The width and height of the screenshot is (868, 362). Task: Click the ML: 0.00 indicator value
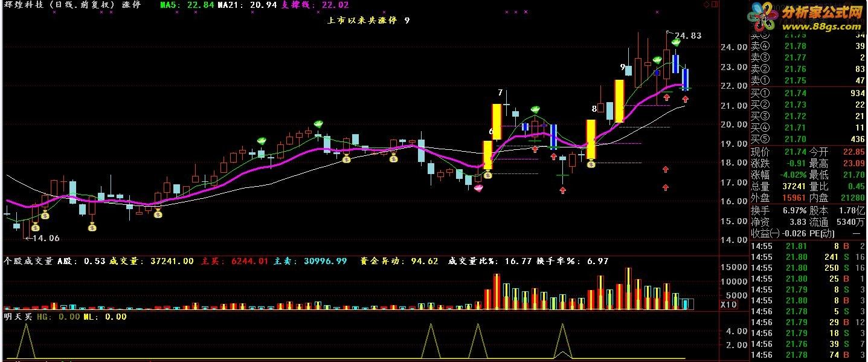tap(104, 316)
